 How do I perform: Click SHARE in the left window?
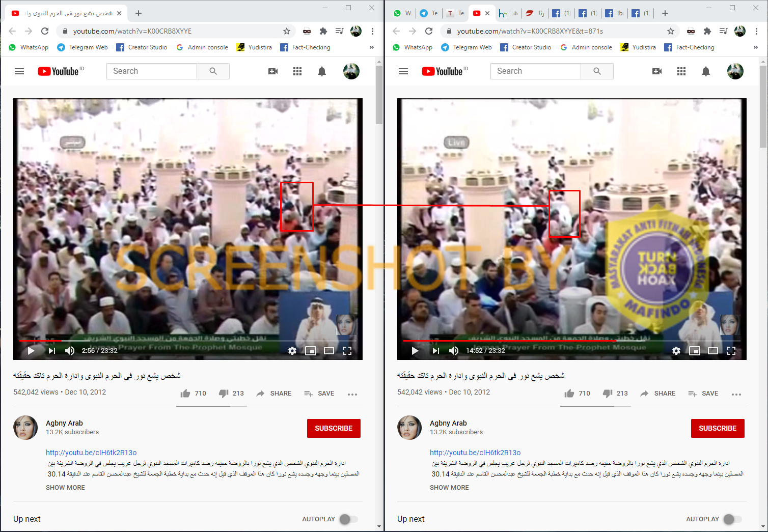pos(274,394)
